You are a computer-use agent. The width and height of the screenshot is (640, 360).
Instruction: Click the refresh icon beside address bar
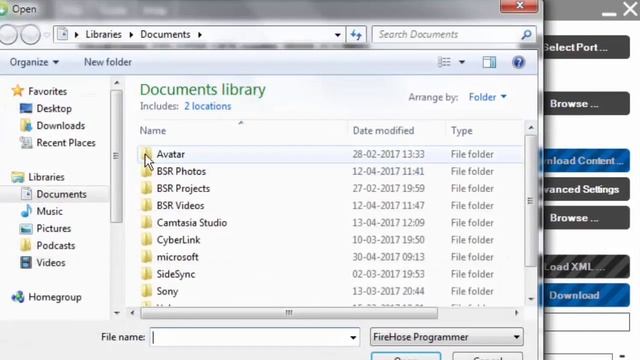pos(356,35)
